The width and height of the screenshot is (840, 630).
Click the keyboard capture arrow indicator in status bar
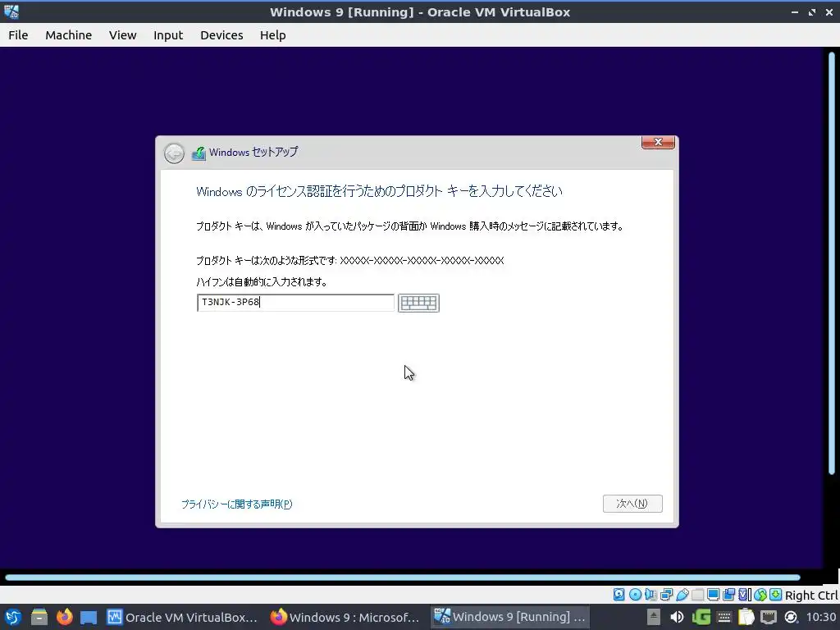coord(775,595)
